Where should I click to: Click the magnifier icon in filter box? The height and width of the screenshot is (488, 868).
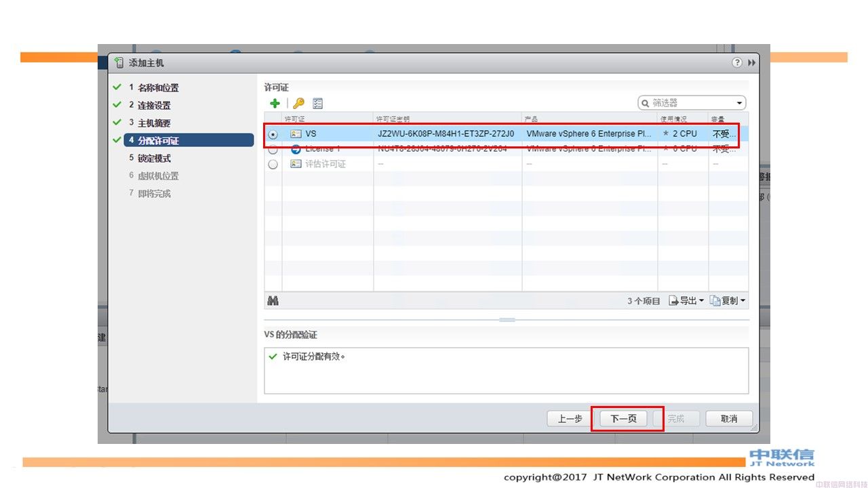[645, 103]
